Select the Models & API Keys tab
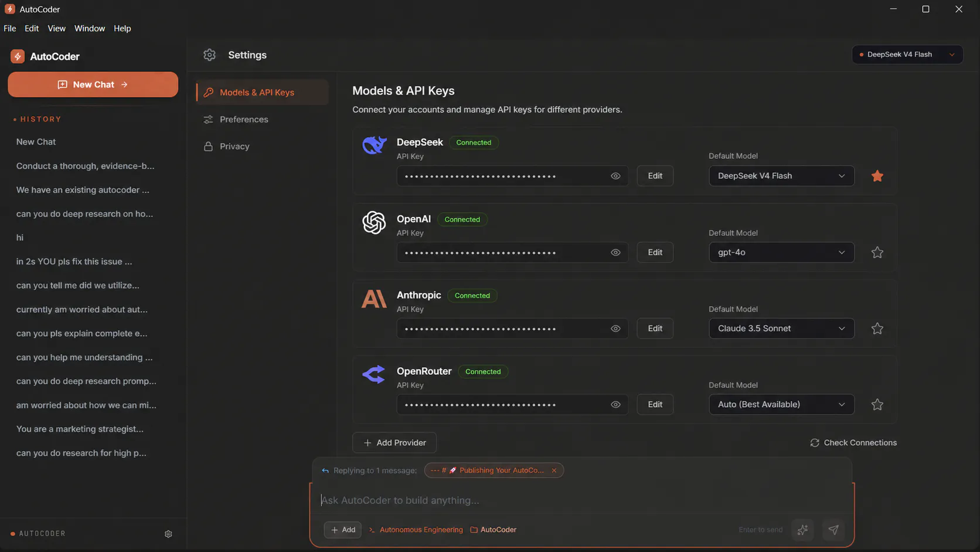Viewport: 980px width, 552px height. click(263, 92)
